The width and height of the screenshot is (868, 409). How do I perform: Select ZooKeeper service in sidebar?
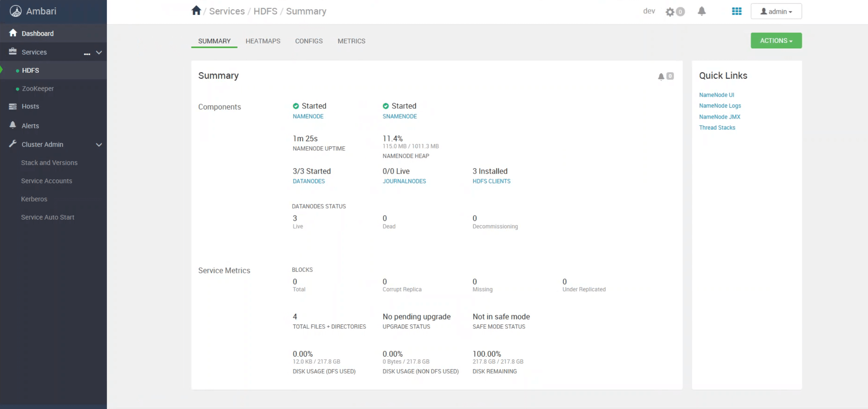tap(38, 89)
